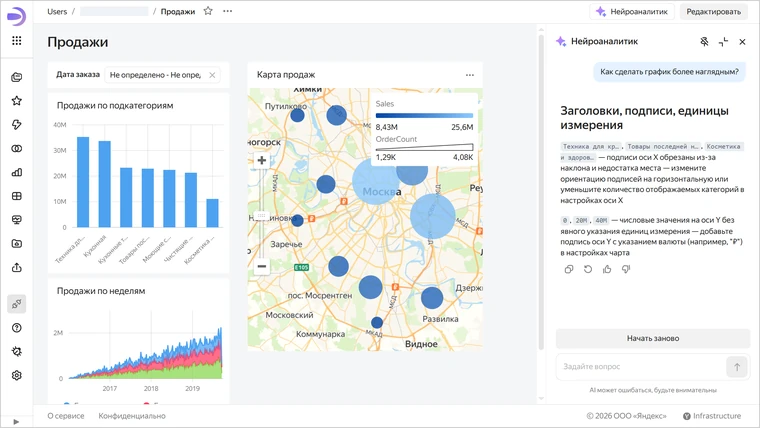Click the OrderCount size legend bar
760x428 pixels.
[x=424, y=147]
